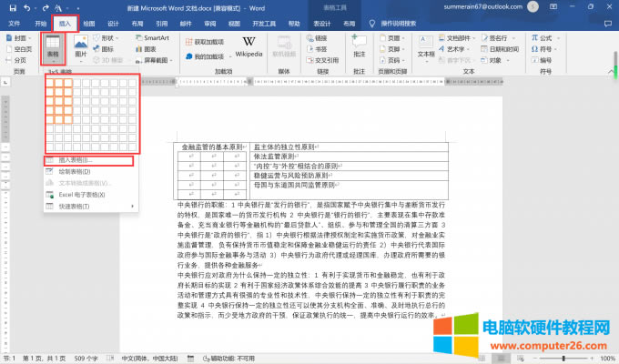Click the Chart (图表) button
This screenshot has width=619, height=364.
point(151,49)
